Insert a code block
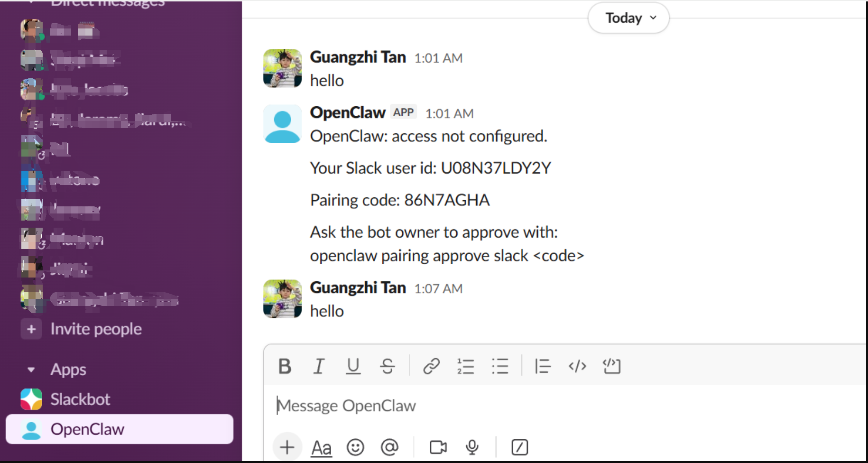 tap(612, 366)
